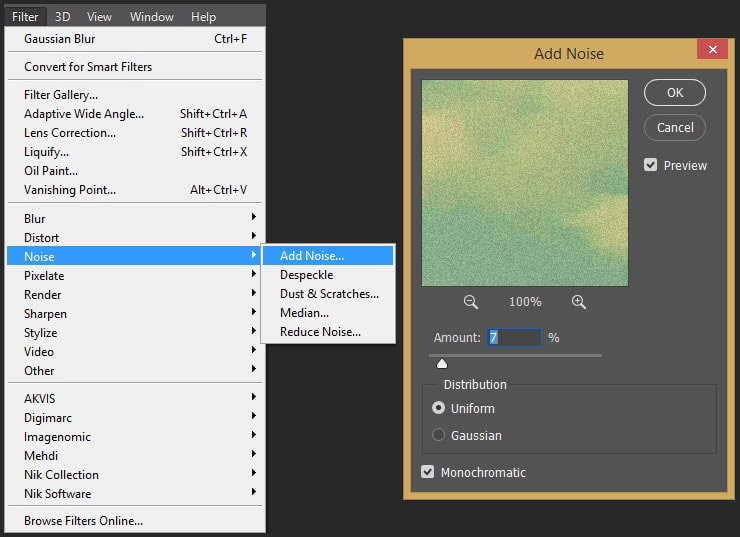Image resolution: width=740 pixels, height=537 pixels.
Task: Click the noise preview thumbnail image
Action: click(525, 183)
